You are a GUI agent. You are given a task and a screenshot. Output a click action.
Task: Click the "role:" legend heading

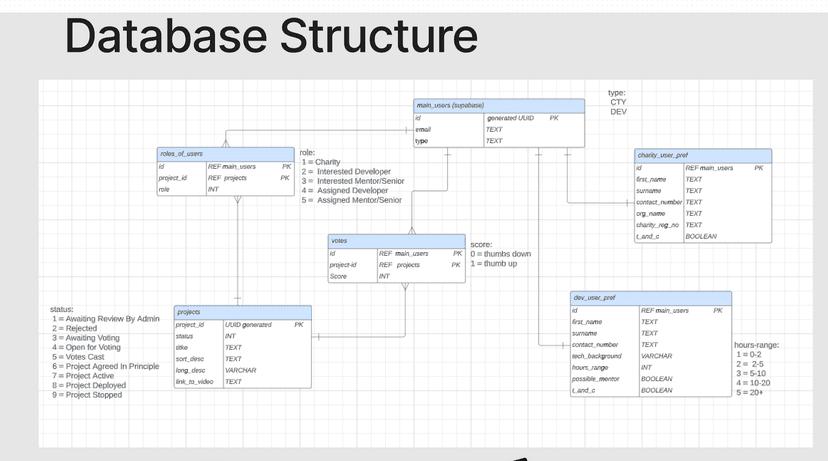308,152
